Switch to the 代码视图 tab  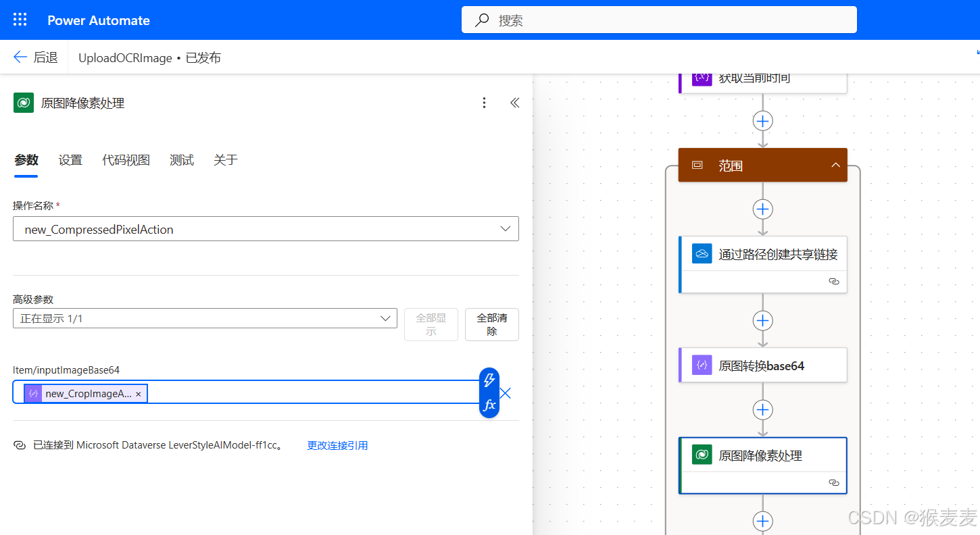[126, 160]
